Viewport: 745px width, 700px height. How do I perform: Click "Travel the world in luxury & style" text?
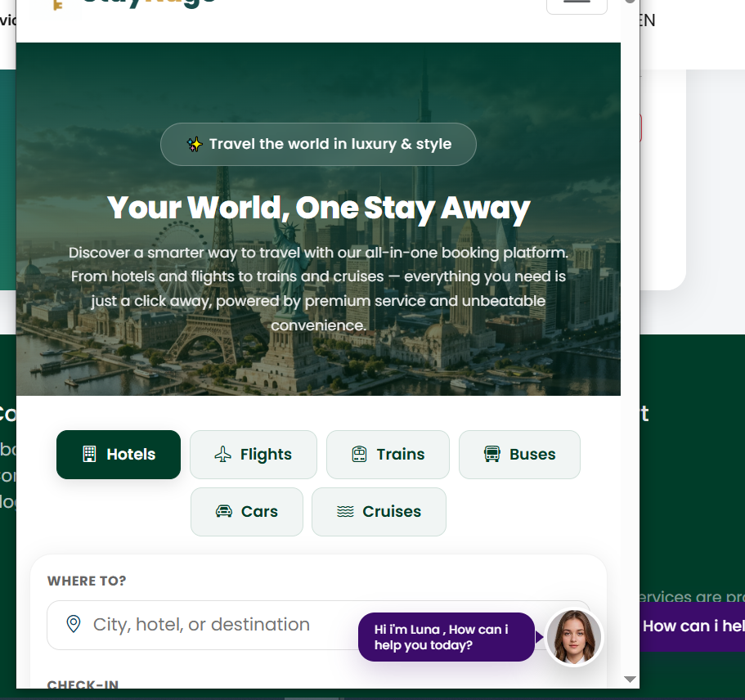pyautogui.click(x=330, y=145)
